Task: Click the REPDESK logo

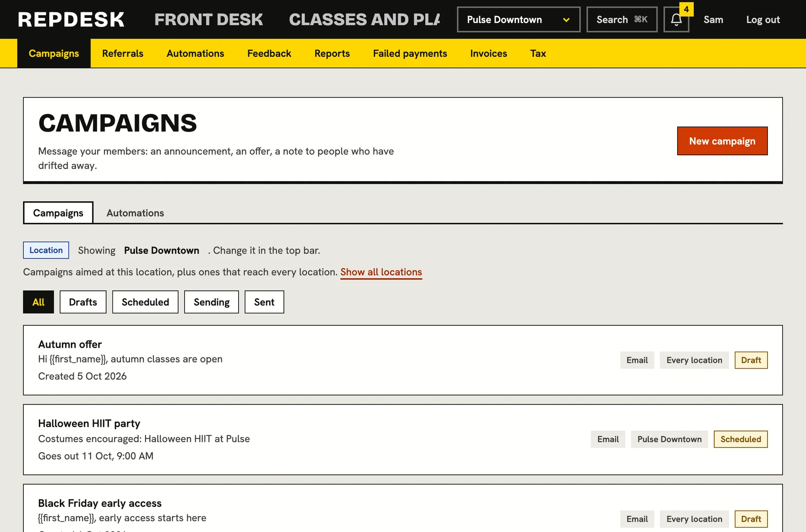Action: pyautogui.click(x=71, y=20)
